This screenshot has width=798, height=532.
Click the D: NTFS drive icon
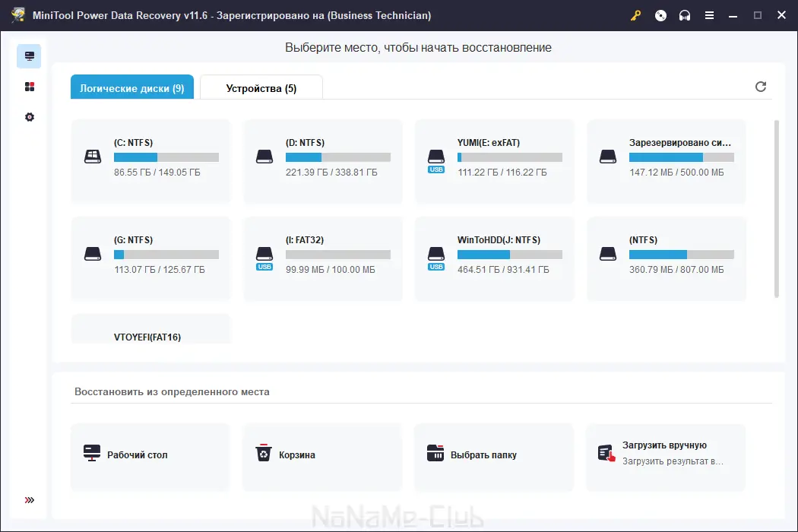point(264,157)
